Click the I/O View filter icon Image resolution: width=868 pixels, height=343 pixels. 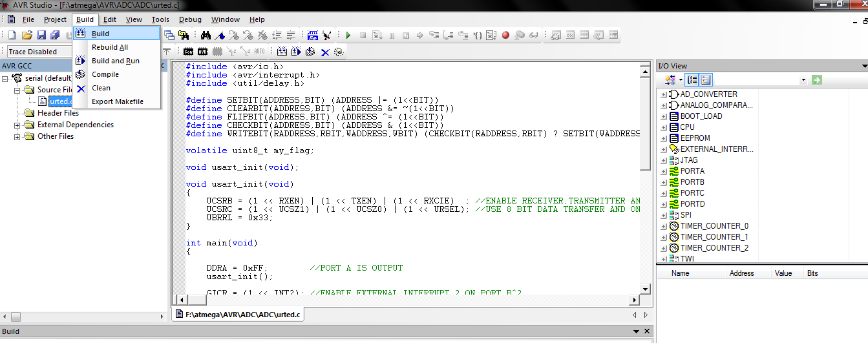click(669, 80)
